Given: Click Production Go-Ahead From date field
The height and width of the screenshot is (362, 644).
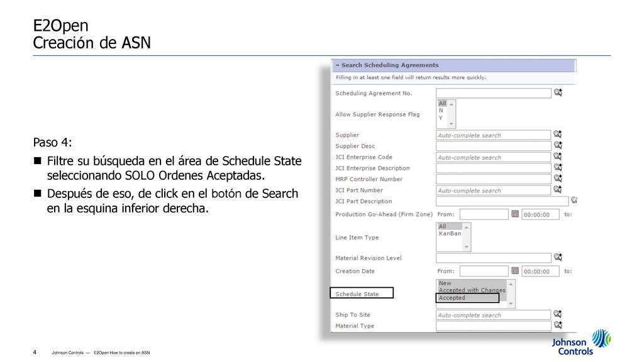Looking at the screenshot, I should pyautogui.click(x=484, y=214).
